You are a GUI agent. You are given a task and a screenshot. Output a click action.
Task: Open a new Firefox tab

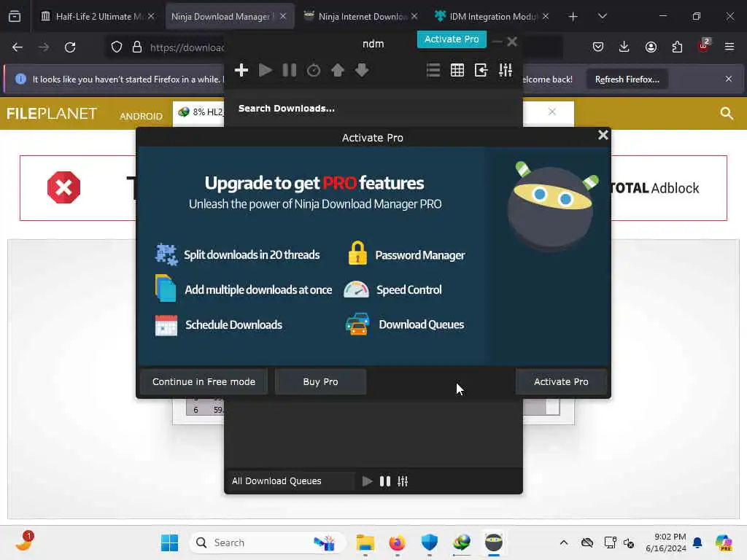click(573, 17)
